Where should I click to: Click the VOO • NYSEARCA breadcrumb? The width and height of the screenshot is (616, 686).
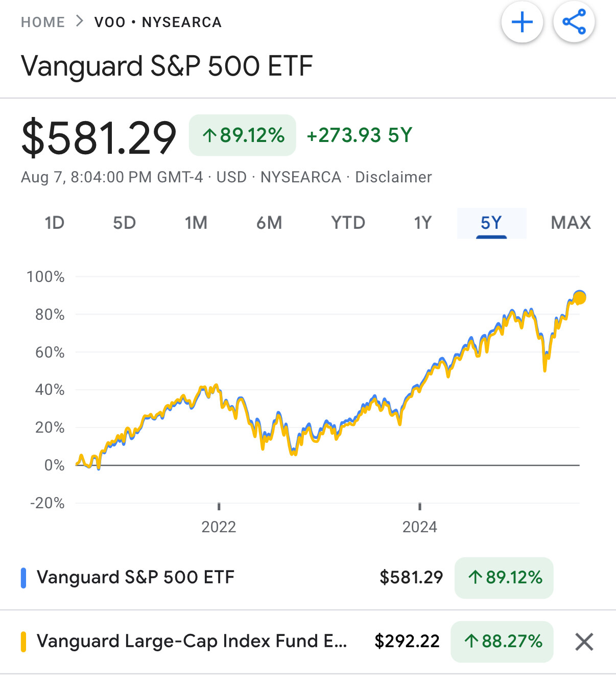(158, 22)
